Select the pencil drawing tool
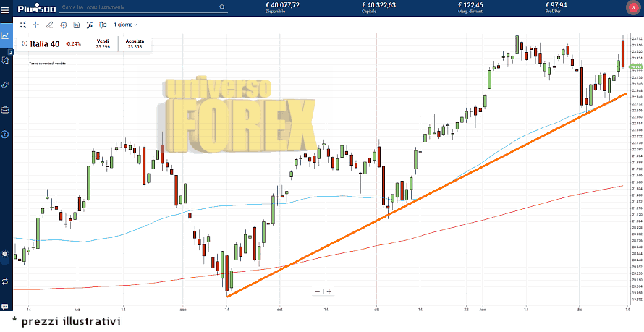Image resolution: width=644 pixels, height=332 pixels. coord(50,25)
